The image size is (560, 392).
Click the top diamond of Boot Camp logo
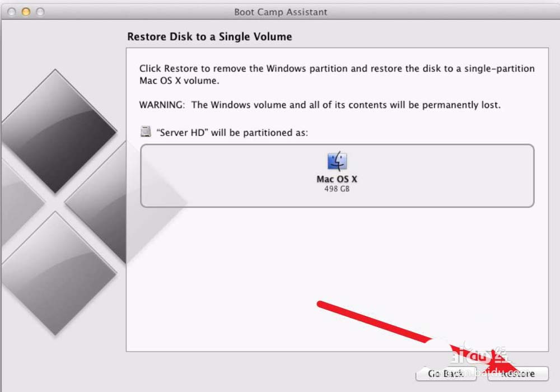55,131
